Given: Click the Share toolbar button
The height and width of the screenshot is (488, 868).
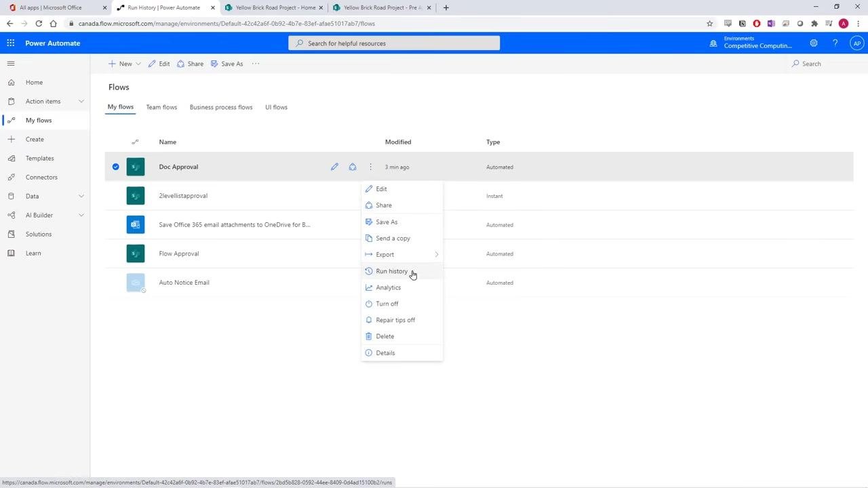Looking at the screenshot, I should click(191, 64).
